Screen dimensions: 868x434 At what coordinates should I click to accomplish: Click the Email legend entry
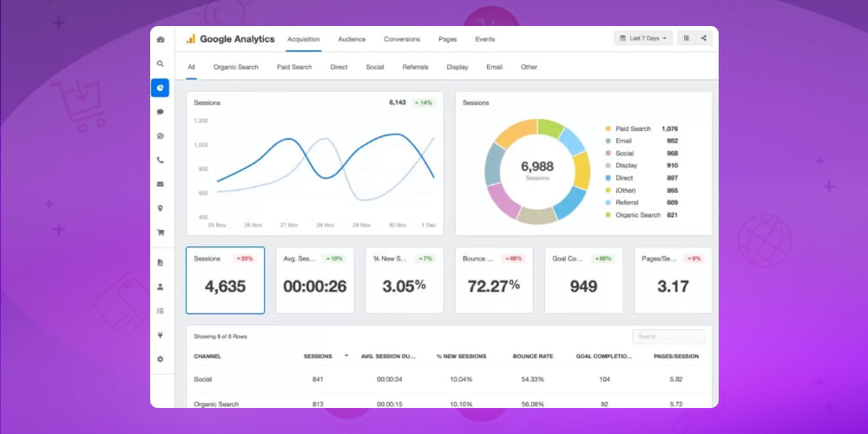pyautogui.click(x=641, y=141)
